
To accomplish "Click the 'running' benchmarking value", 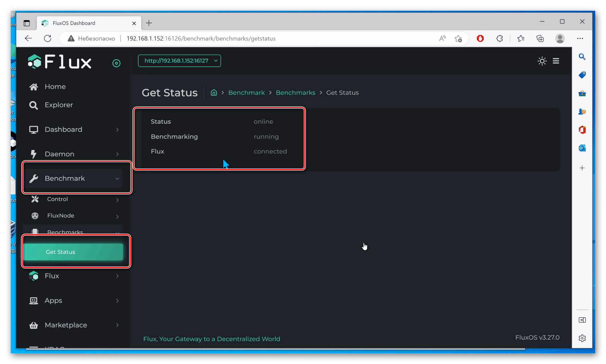I will click(266, 137).
